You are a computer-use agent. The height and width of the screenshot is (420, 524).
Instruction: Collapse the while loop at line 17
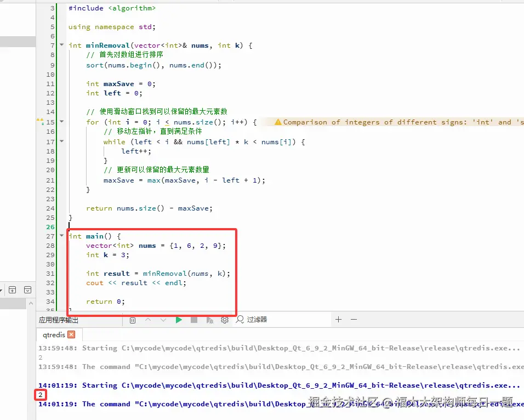(x=62, y=141)
